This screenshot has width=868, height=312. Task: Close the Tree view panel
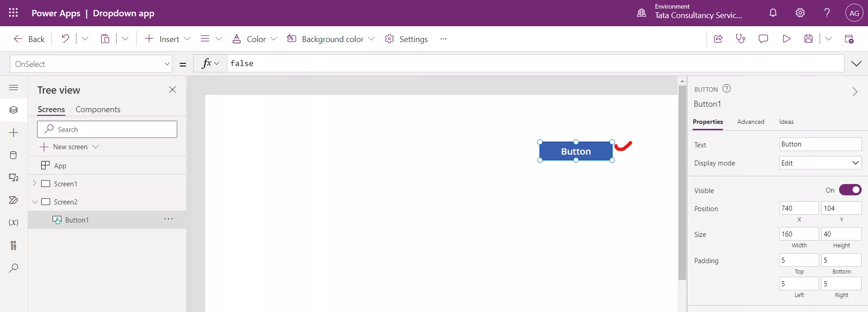click(x=172, y=90)
